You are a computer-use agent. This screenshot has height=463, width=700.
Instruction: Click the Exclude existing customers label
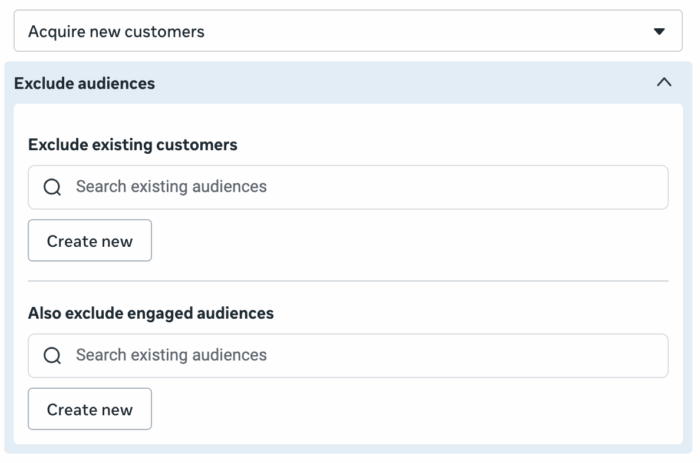tap(133, 145)
